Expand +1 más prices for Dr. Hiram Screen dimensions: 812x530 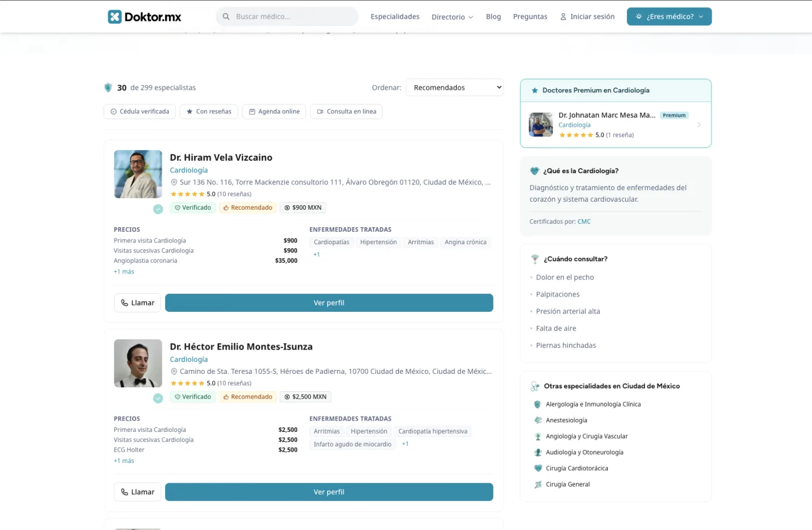coord(124,272)
